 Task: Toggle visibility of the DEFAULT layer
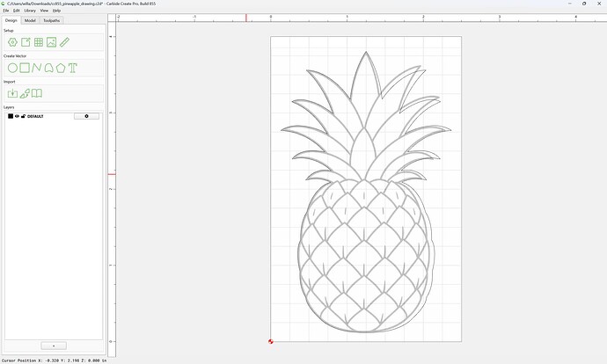17,116
